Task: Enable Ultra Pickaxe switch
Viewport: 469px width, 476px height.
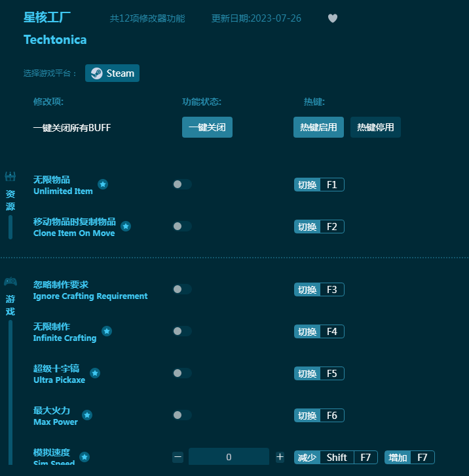Action: point(182,373)
